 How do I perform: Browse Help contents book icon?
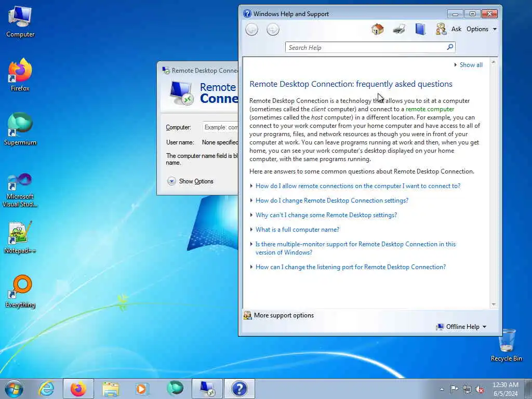tap(420, 29)
